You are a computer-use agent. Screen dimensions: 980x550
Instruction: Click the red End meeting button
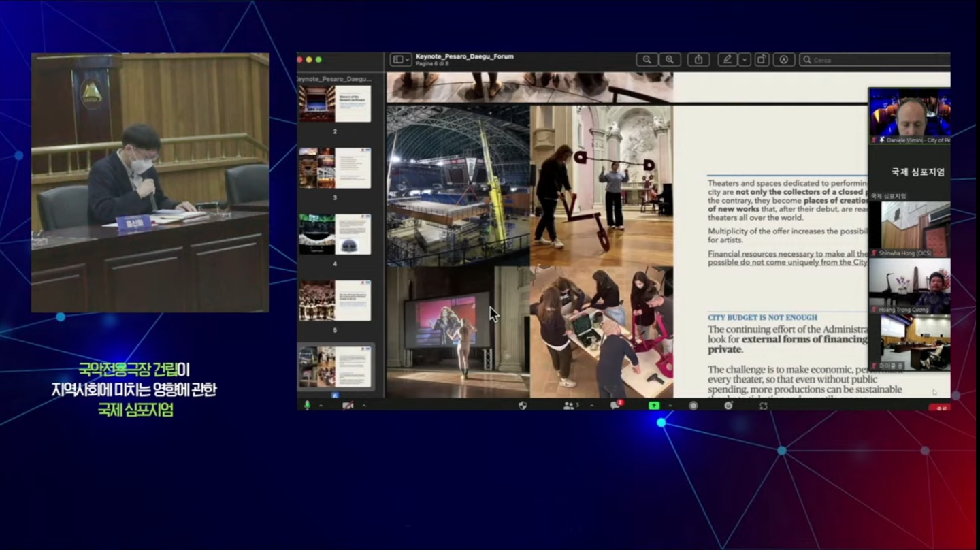click(x=940, y=407)
